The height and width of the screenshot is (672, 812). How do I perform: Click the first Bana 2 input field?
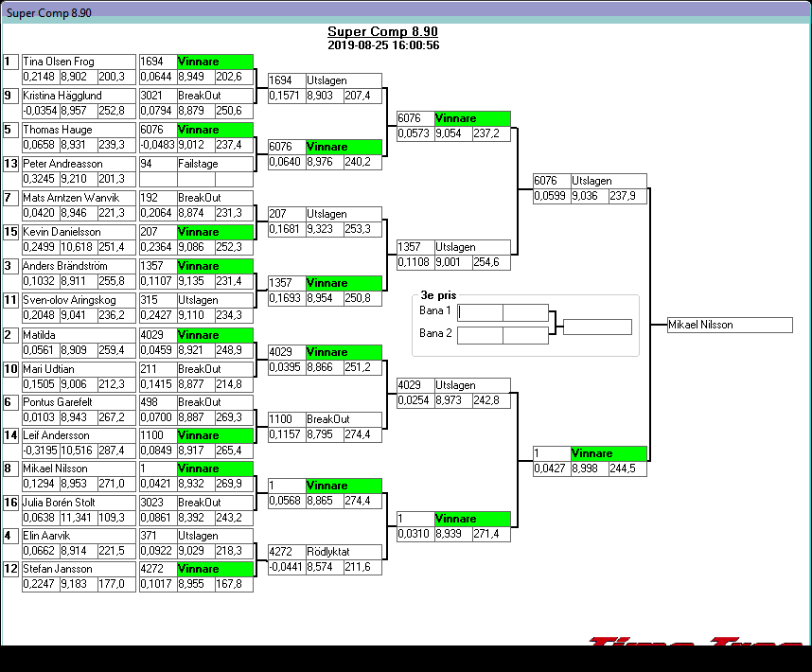pyautogui.click(x=480, y=334)
